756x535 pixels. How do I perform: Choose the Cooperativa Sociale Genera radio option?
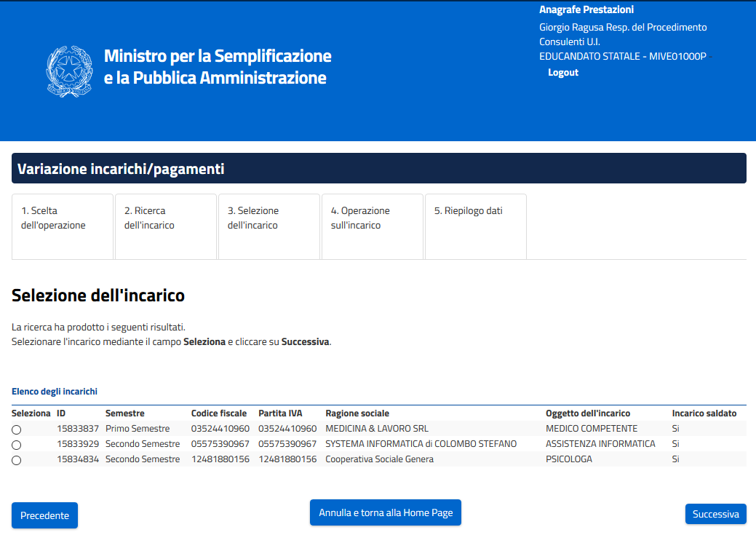[17, 460]
